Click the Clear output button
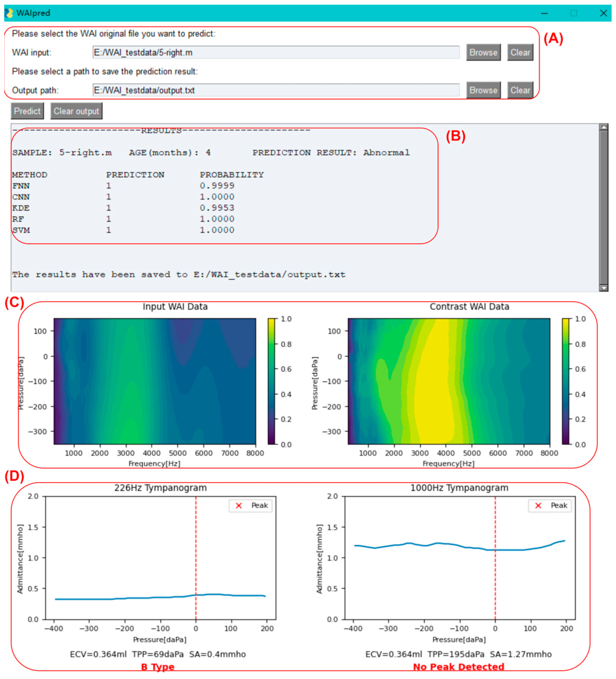Screen dimensions: 616x679 tap(76, 111)
